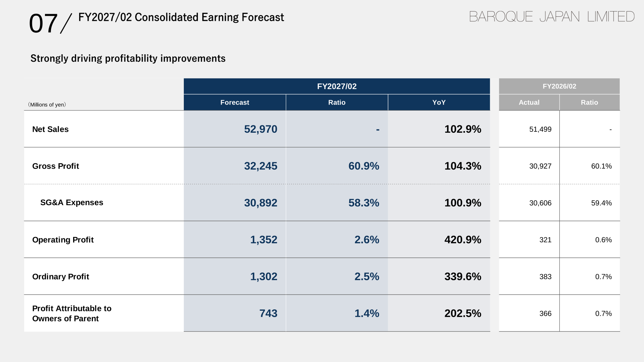Select the Operating Profit forecast 1,352
The image size is (644, 362).
(x=264, y=240)
